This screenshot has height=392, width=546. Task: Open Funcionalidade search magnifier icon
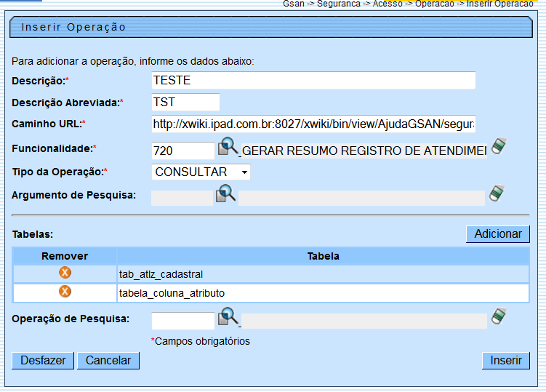(x=228, y=146)
